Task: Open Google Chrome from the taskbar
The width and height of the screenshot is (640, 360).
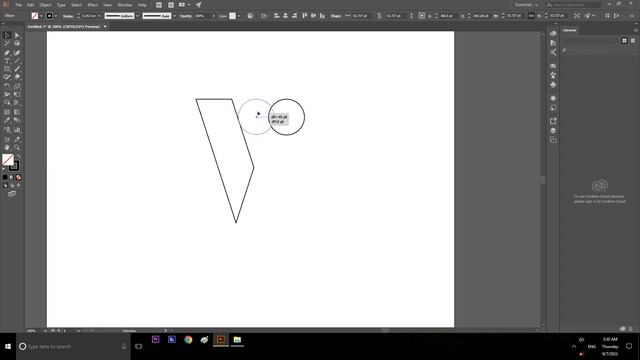Action: 188,340
